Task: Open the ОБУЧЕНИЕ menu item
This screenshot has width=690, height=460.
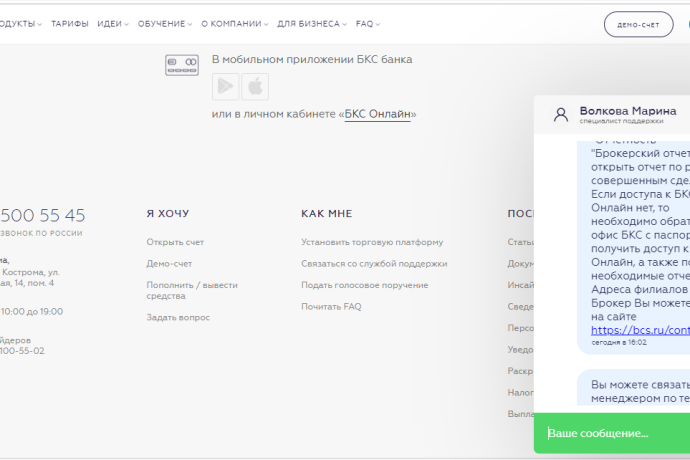Action: [161, 24]
